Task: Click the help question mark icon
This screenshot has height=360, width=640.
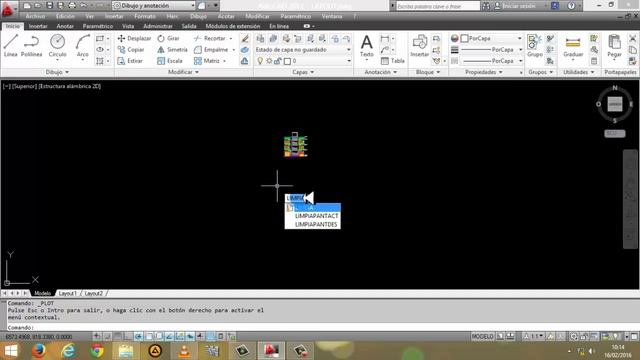Action: 571,6
